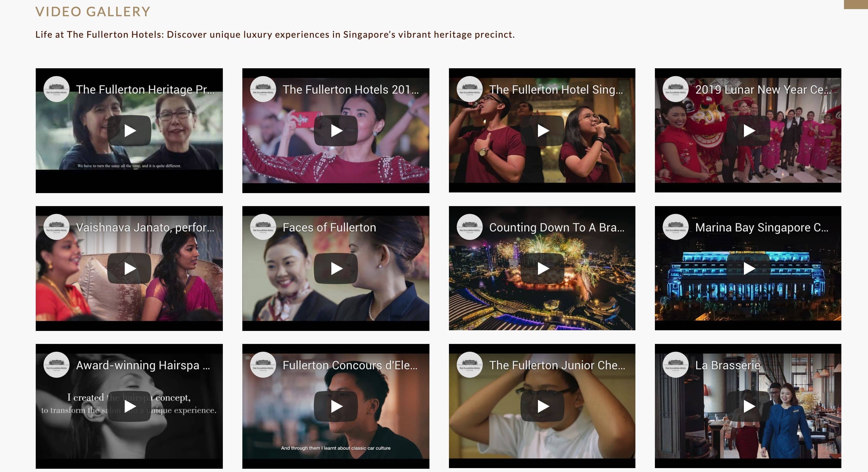Click the 'Life at The Fullerton Hotels' description

point(275,35)
